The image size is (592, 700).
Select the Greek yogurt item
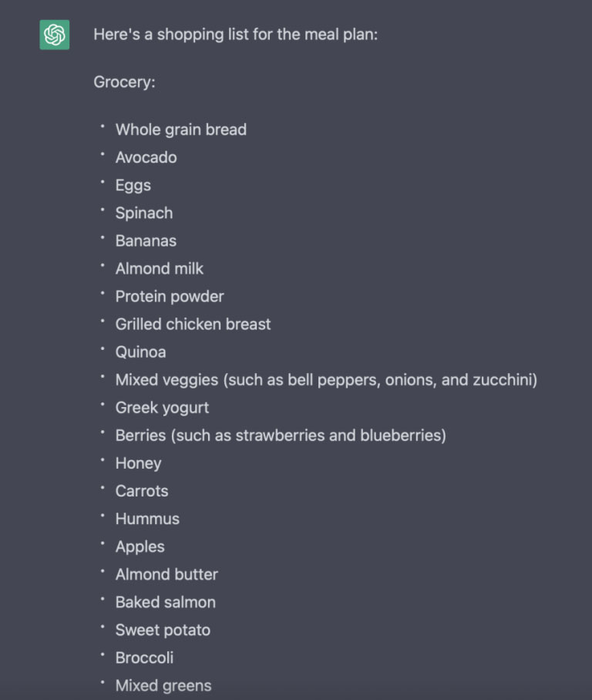(162, 408)
